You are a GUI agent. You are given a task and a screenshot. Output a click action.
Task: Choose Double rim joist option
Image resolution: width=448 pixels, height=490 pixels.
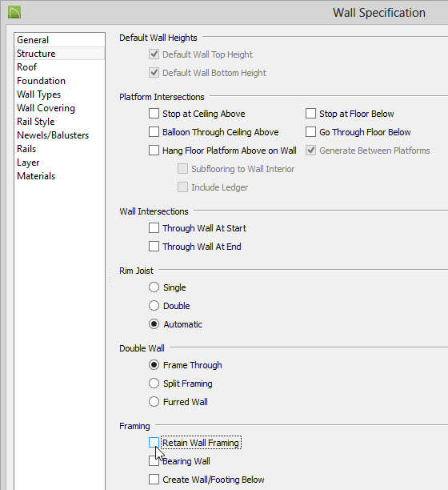(154, 306)
